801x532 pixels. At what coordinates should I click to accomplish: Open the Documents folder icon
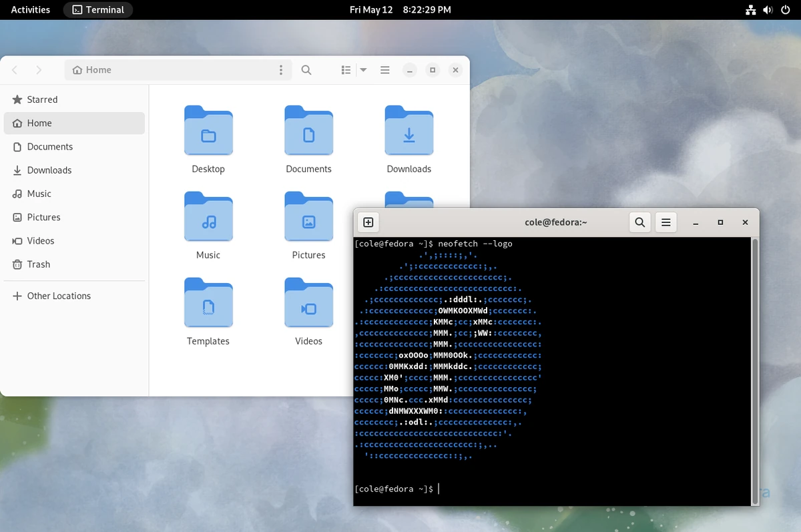pos(308,131)
